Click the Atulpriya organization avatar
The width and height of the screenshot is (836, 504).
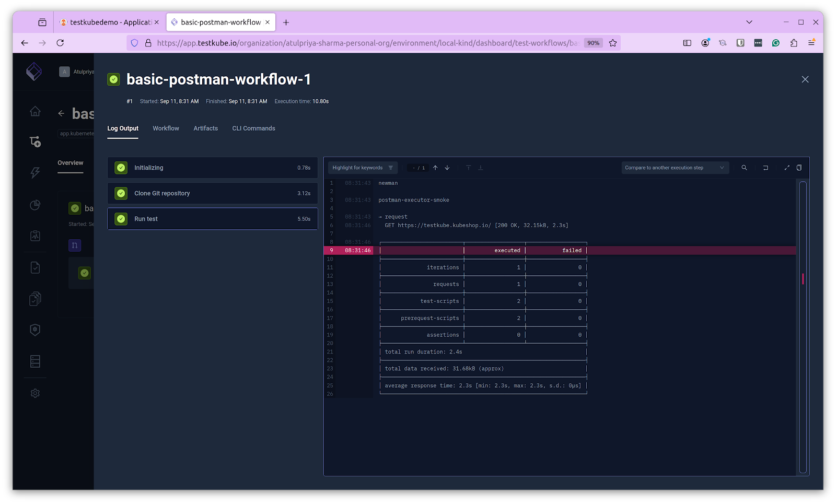point(64,72)
